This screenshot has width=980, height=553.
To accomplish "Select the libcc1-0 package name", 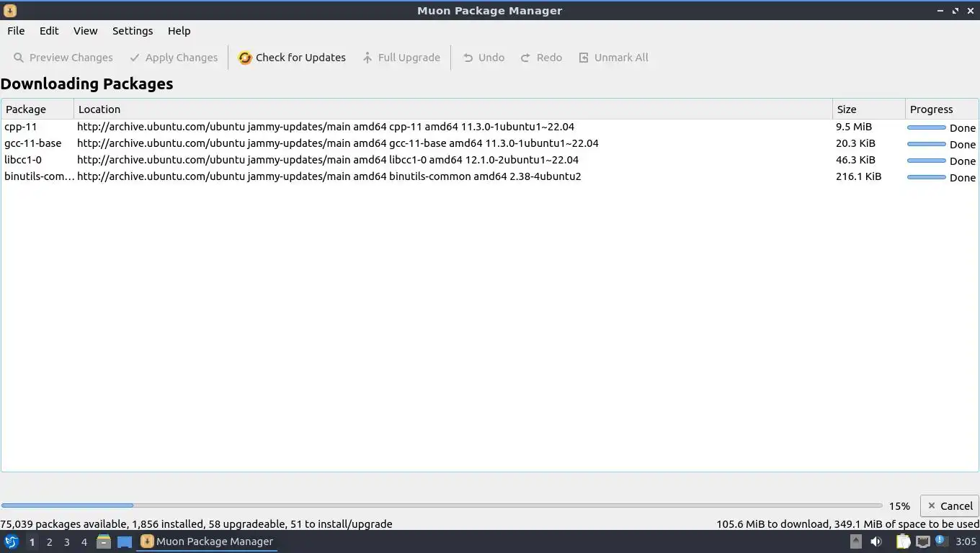I will [23, 160].
